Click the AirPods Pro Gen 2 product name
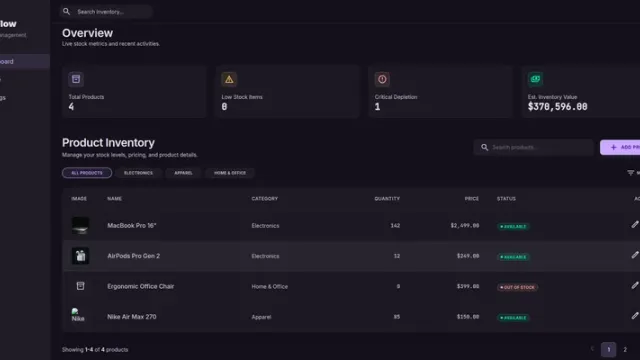Viewport: 640px width, 360px height. [x=133, y=256]
